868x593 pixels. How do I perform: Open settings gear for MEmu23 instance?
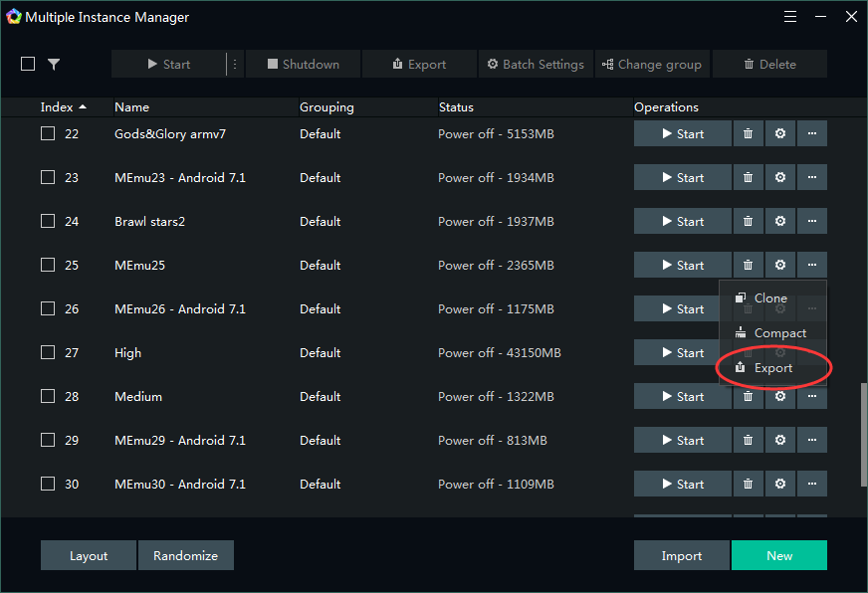pos(780,178)
